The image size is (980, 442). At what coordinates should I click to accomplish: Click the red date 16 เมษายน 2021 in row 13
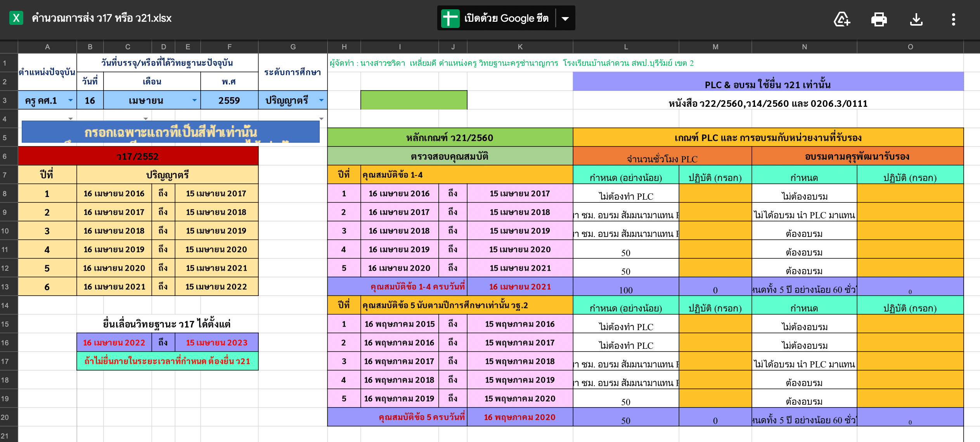tap(520, 287)
